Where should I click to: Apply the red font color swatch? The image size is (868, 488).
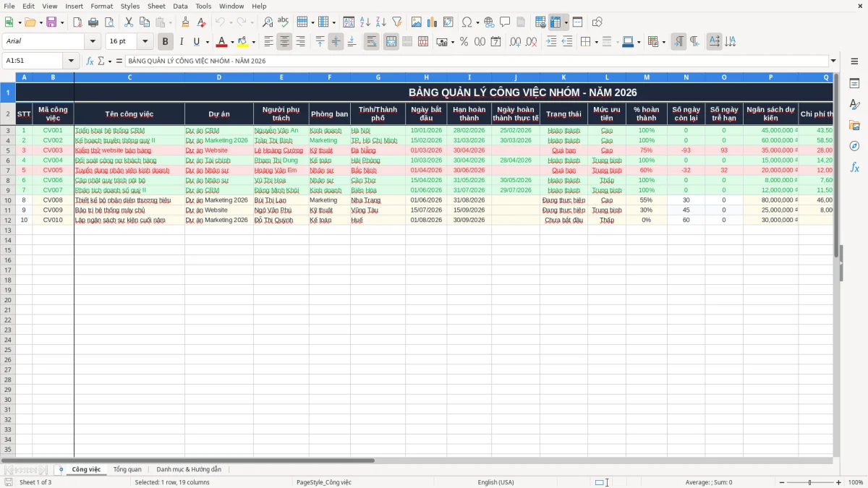[221, 42]
